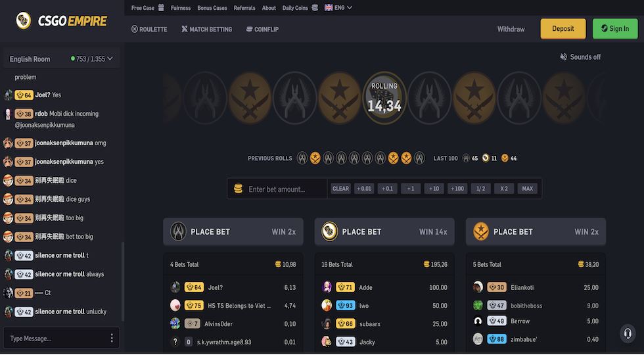
Task: Switch to the Coinflip tab
Action: coord(262,29)
